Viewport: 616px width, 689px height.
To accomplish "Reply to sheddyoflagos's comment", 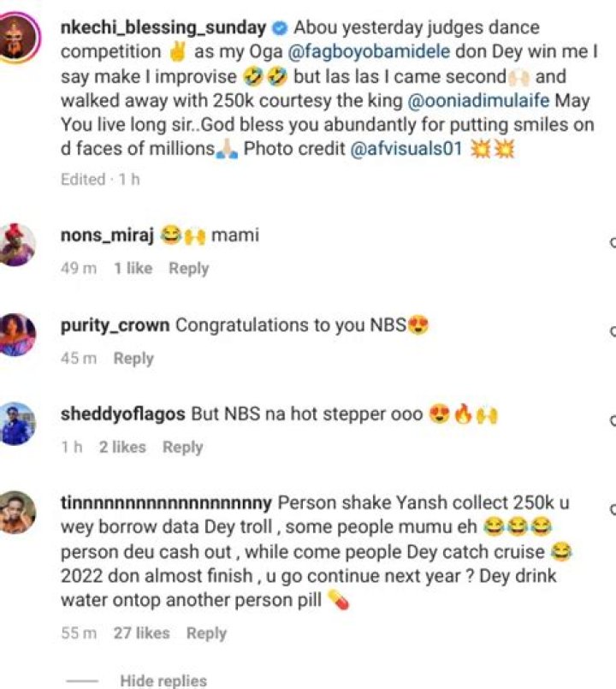I will [182, 447].
